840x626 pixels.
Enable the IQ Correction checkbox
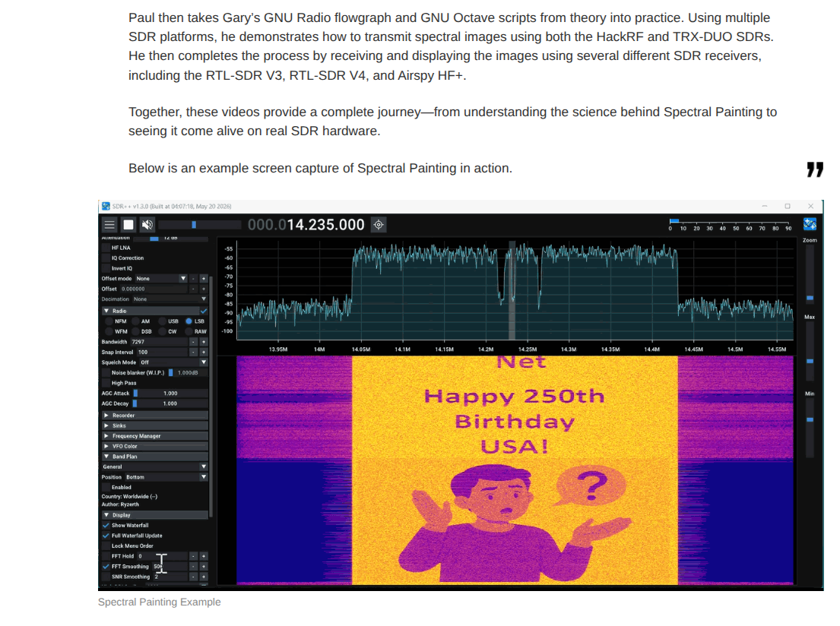point(106,258)
